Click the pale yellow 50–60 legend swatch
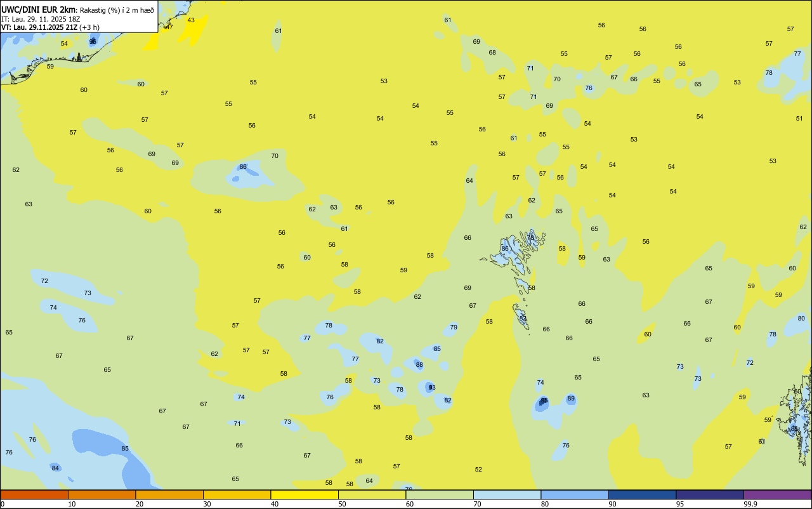Viewport: 812px width, 509px height. pyautogui.click(x=372, y=494)
